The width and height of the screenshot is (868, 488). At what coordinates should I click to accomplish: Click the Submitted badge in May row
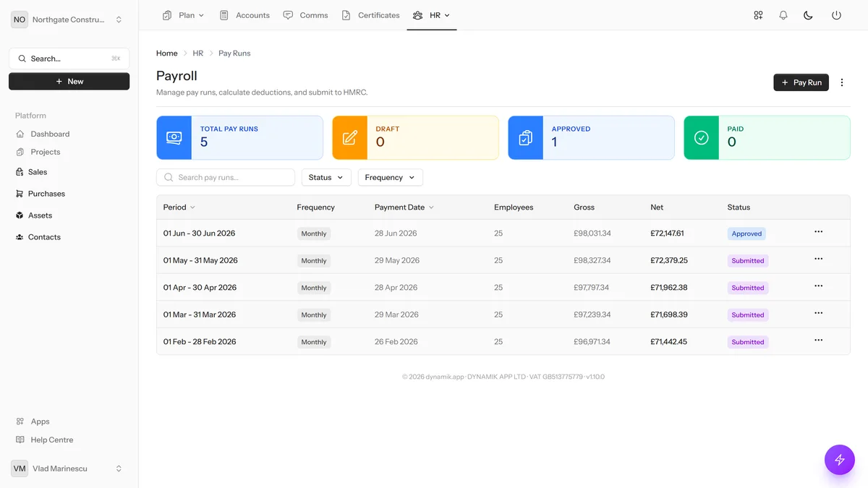[x=748, y=261]
